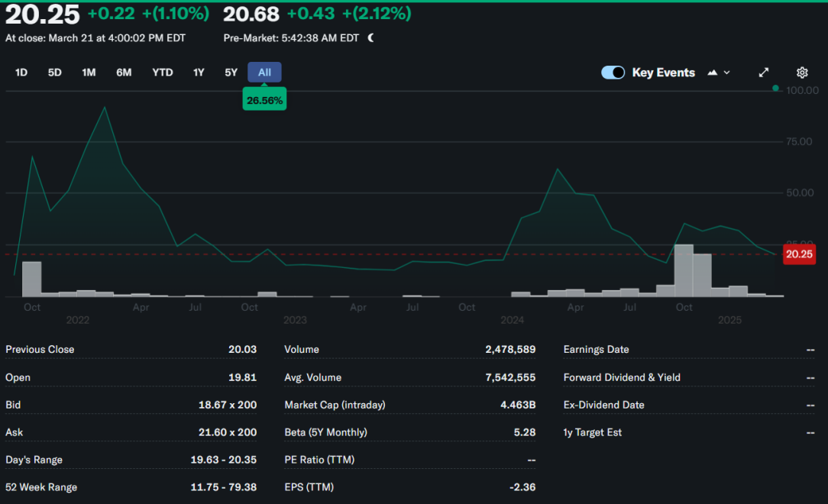Toggle the Key Events switch off
The height and width of the screenshot is (504, 828).
(613, 73)
